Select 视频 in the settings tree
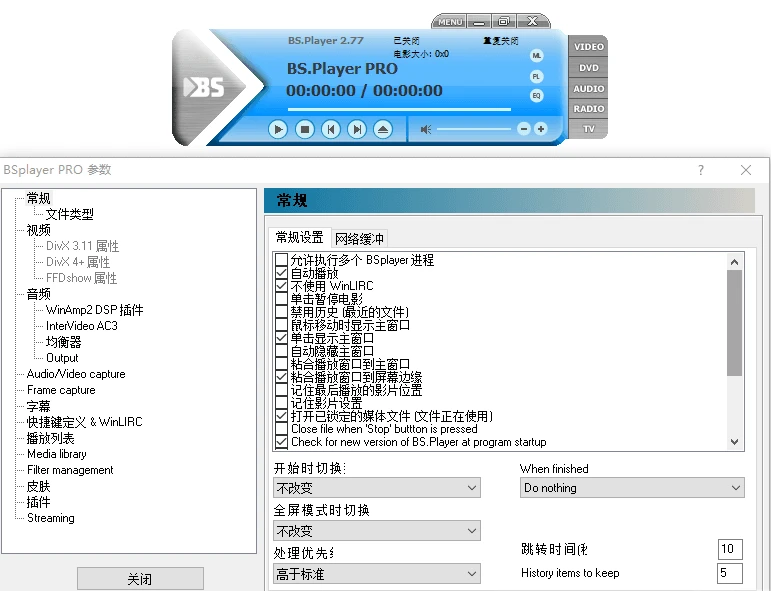771x591 pixels. [x=38, y=230]
